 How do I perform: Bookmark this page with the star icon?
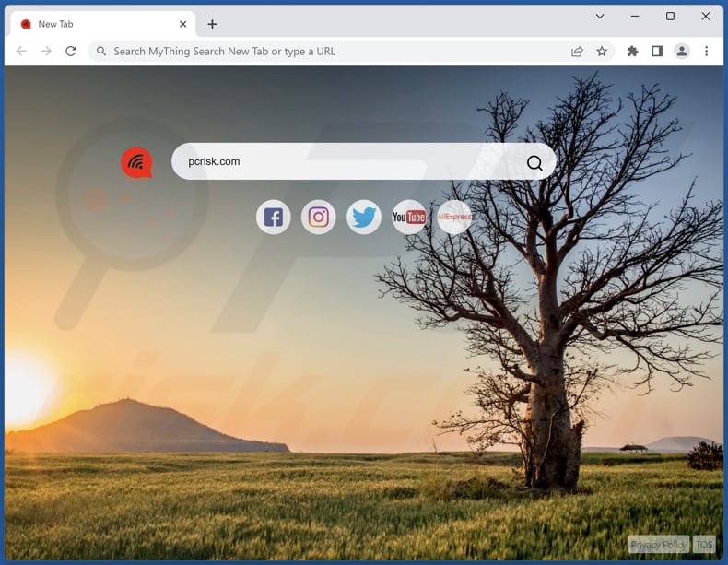coord(602,52)
